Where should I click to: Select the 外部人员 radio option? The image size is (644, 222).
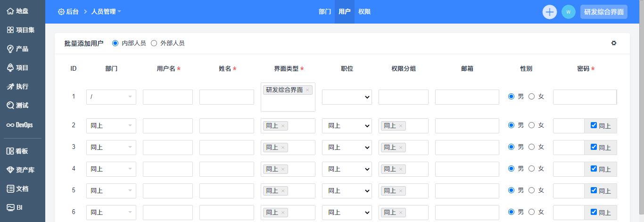point(154,43)
